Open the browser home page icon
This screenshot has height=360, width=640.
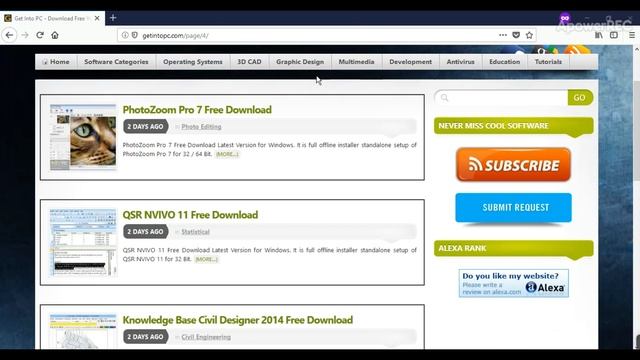tap(55, 35)
